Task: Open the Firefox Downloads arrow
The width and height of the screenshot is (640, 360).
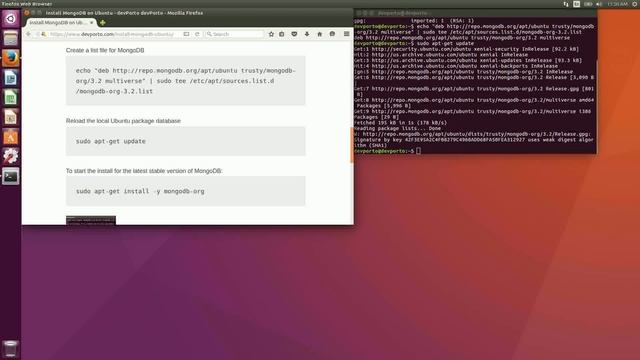Action: 307,34
